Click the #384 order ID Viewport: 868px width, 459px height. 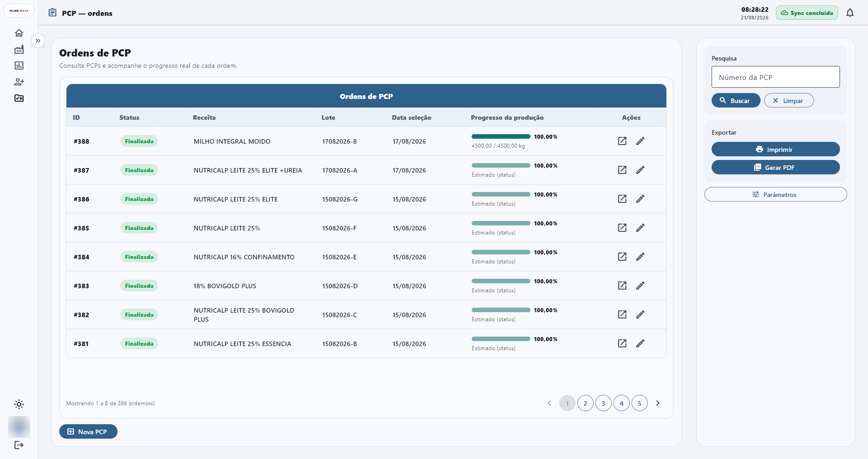[x=81, y=257]
